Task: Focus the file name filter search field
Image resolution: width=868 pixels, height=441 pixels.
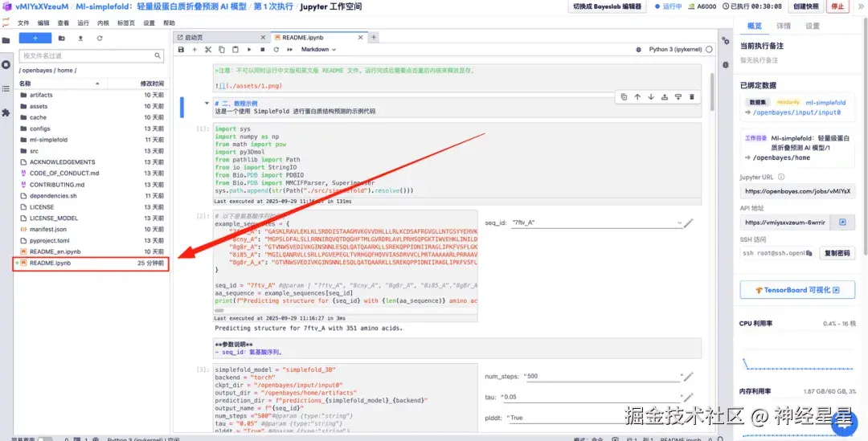Action: coord(92,56)
